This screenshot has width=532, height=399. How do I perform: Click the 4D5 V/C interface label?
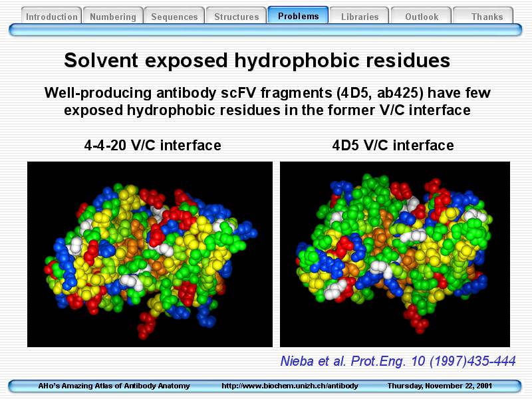[x=393, y=145]
